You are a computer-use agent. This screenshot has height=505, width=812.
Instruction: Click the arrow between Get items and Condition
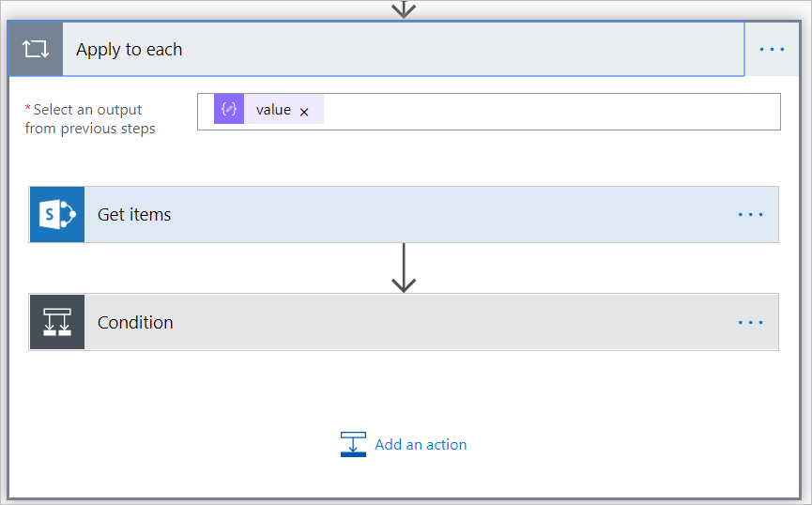click(x=404, y=268)
